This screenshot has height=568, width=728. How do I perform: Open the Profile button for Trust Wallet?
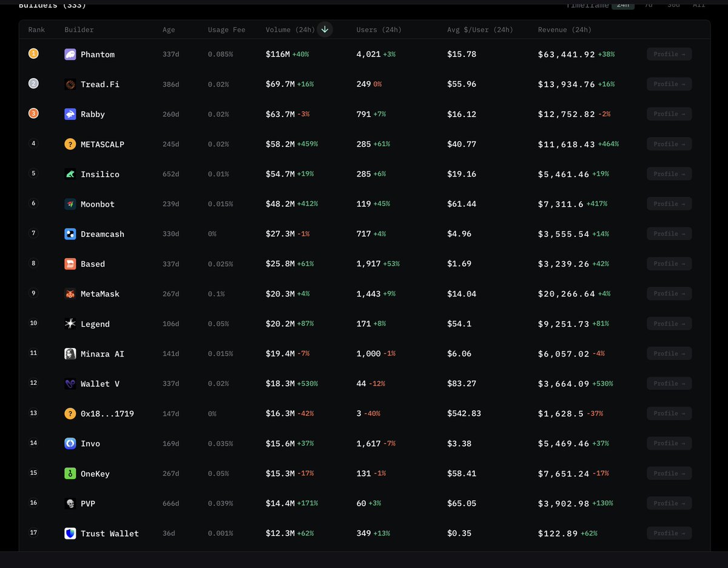[x=669, y=533]
